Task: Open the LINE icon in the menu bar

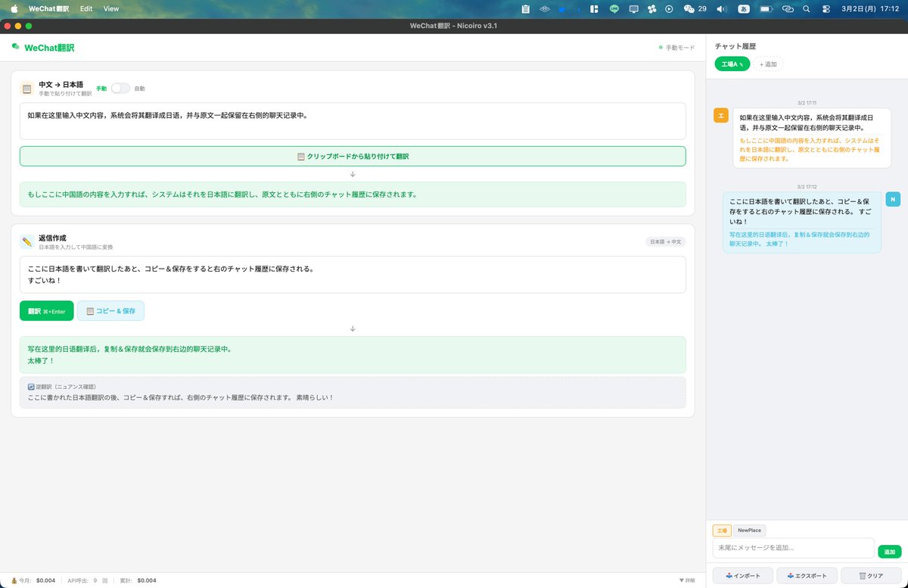Action: (614, 9)
